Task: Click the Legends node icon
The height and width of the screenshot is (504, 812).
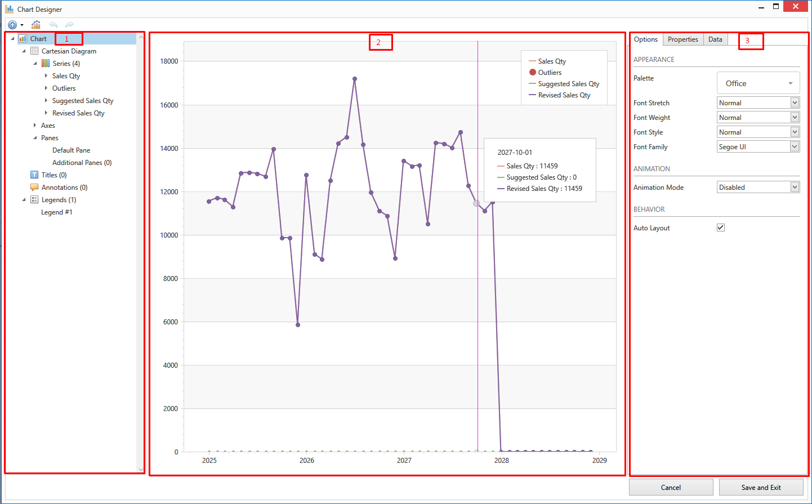Action: pyautogui.click(x=34, y=200)
